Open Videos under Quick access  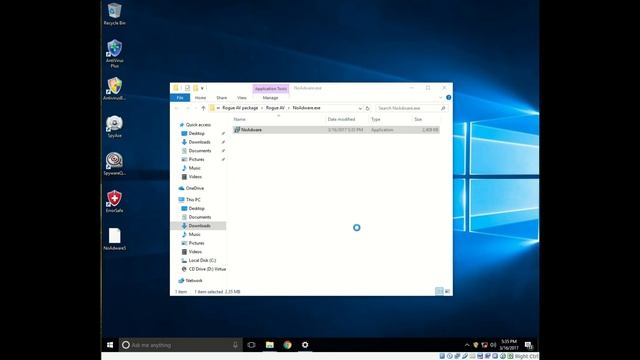point(195,177)
